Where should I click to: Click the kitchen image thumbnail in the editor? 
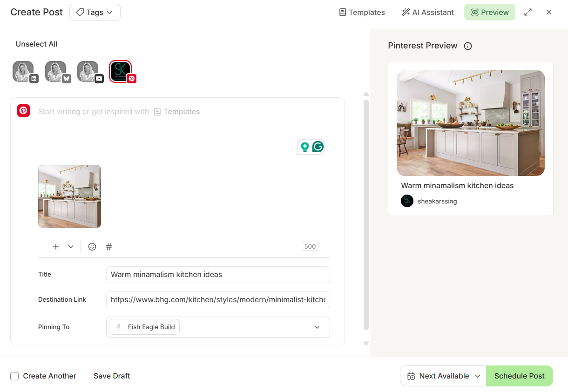pyautogui.click(x=69, y=196)
